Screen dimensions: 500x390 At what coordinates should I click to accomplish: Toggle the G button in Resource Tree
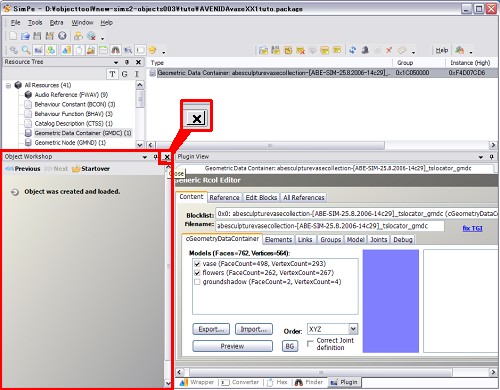pos(124,74)
